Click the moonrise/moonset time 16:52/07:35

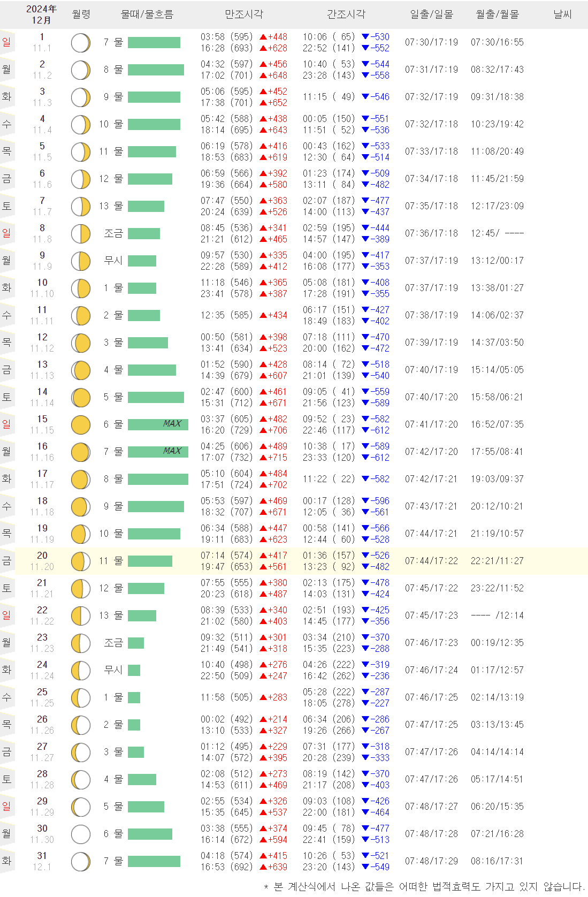(497, 424)
